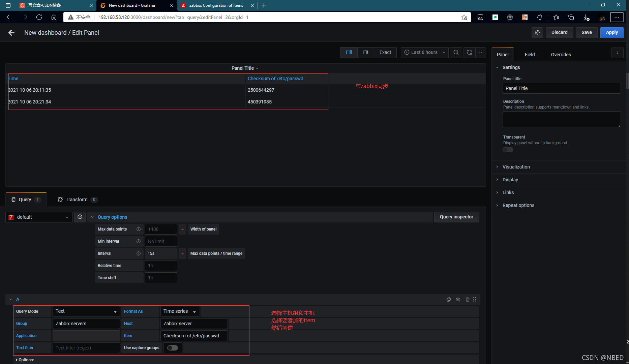
Task: Expand the Repeat options section
Action: 518,205
